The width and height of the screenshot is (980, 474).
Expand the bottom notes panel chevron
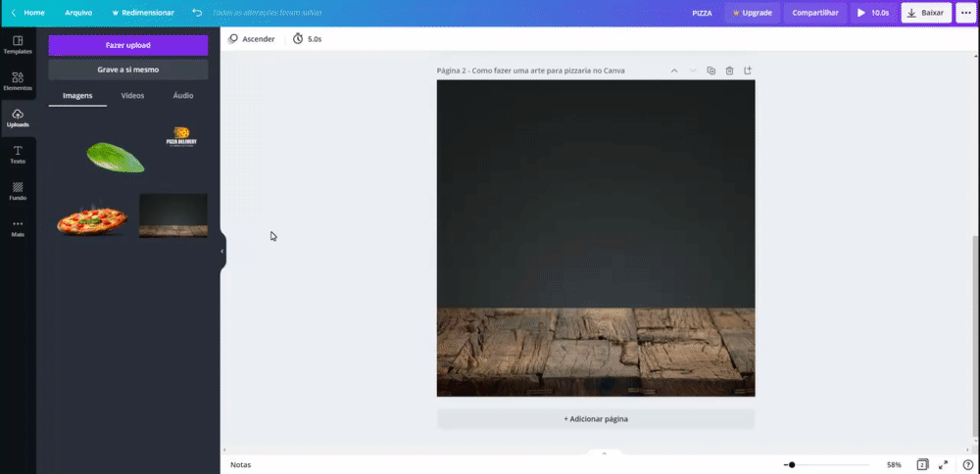point(604,452)
